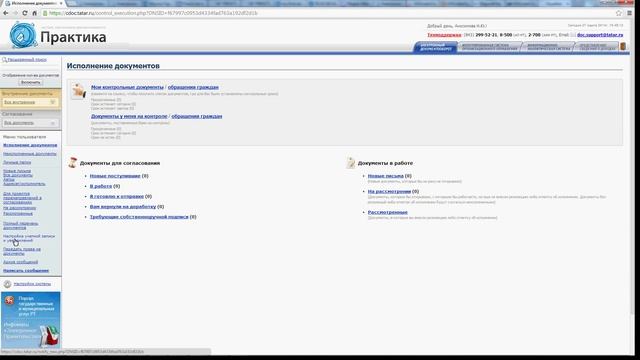This screenshot has width=640, height=360.
Task: Expand the Все документы dropdown under Согласования
Action: coord(30,123)
